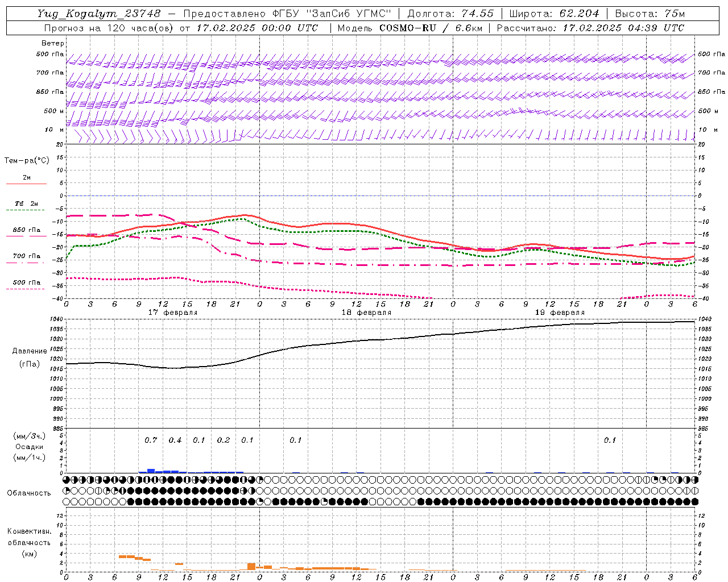Click the 2м temperature legend label

coord(27,178)
